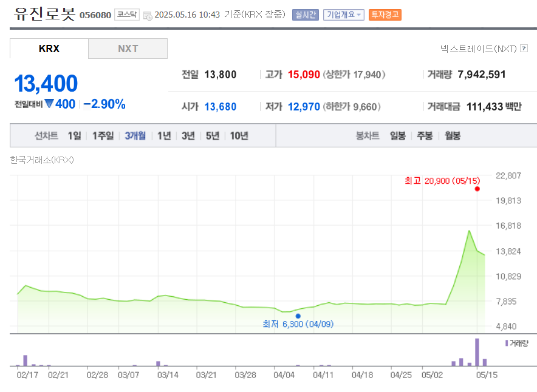Image resolution: width=537 pixels, height=392 pixels.
Task: Click the 거래대금 value 111,433 백만
Action: pos(494,107)
